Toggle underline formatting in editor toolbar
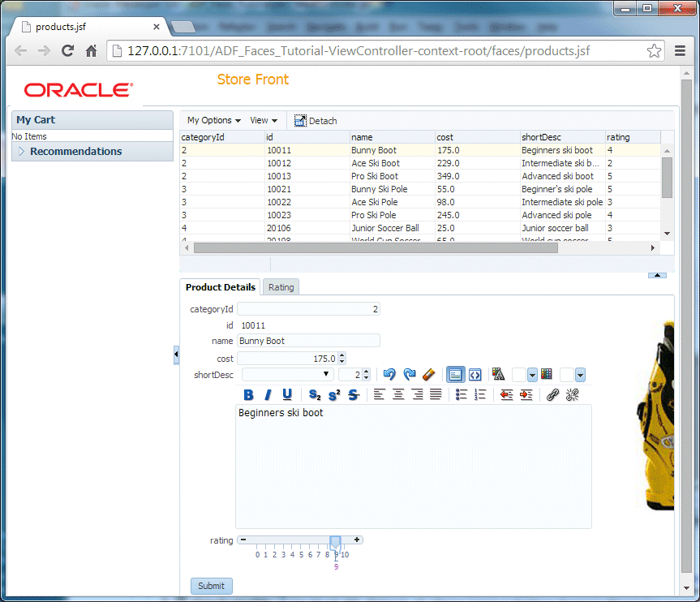The height and width of the screenshot is (602, 700). point(287,395)
